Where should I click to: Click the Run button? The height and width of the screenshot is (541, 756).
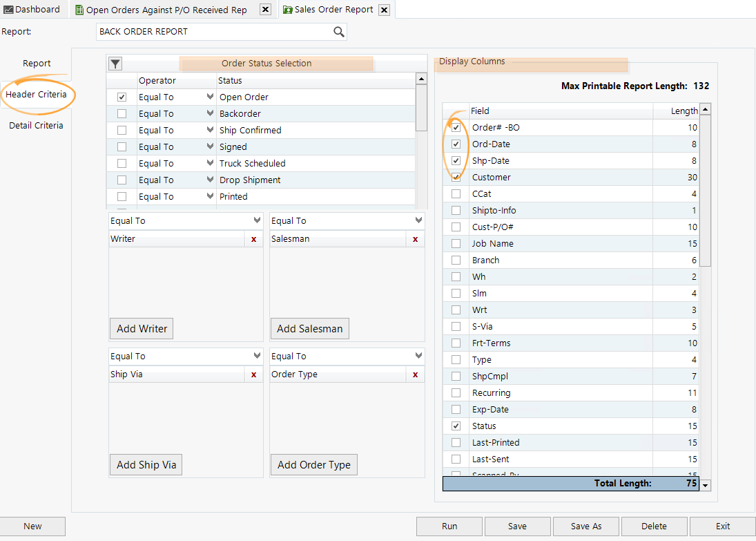click(449, 526)
